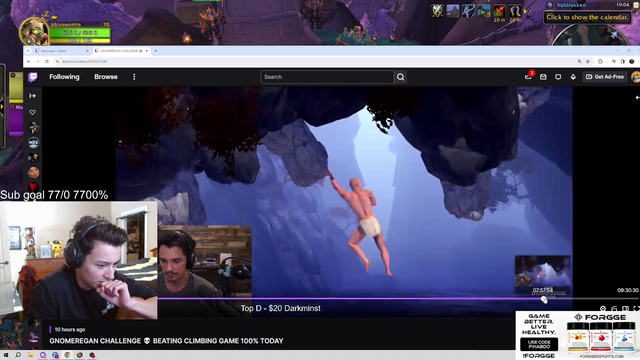Open File Explorer from the taskbar

click(31, 355)
